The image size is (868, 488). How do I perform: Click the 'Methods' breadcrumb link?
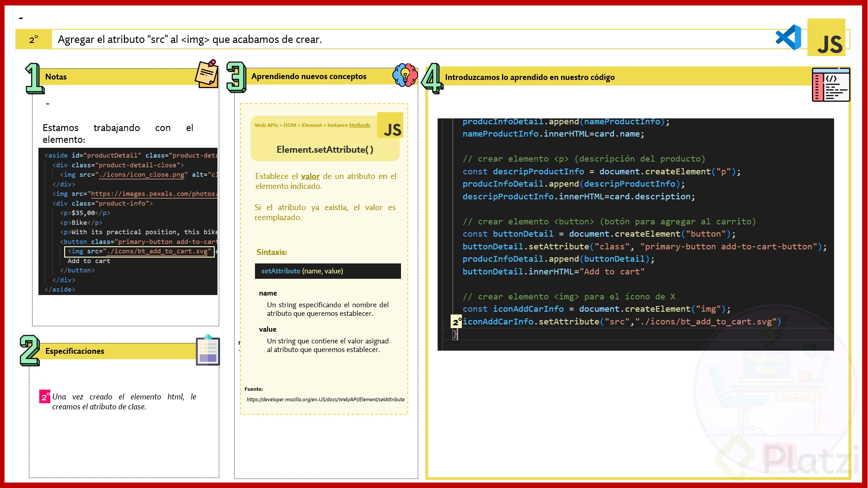click(x=359, y=125)
